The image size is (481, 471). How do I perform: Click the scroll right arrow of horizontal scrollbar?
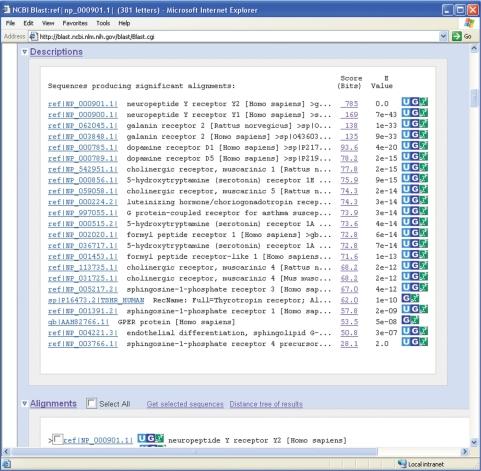[465, 452]
